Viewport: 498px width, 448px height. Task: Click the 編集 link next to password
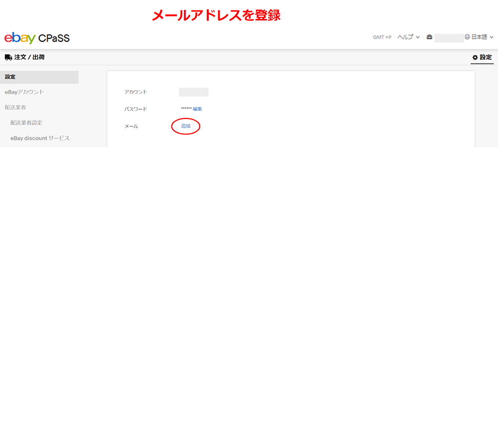click(x=197, y=109)
